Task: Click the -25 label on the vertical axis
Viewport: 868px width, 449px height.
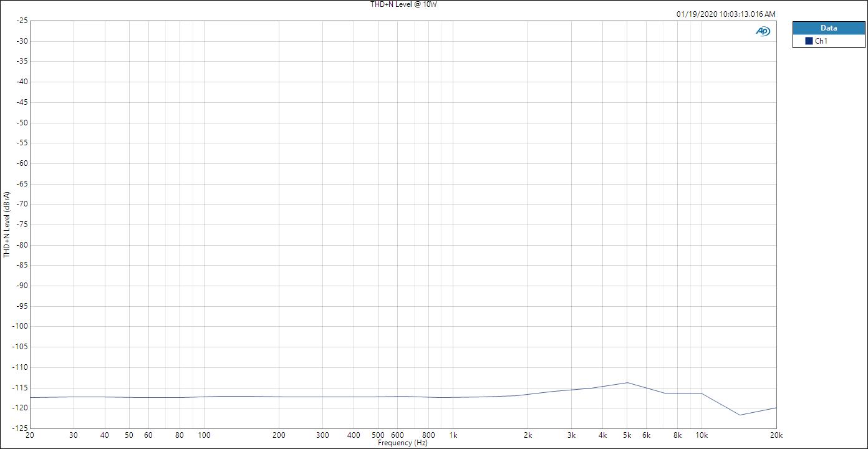Action: point(22,21)
